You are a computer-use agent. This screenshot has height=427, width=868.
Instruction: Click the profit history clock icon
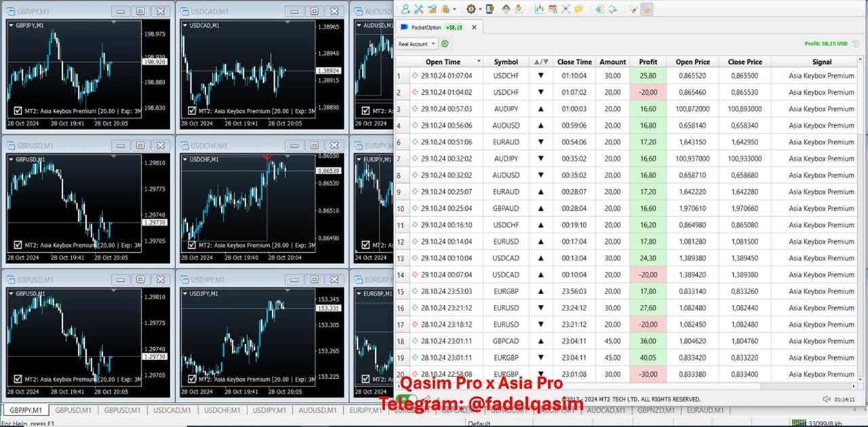point(856,44)
